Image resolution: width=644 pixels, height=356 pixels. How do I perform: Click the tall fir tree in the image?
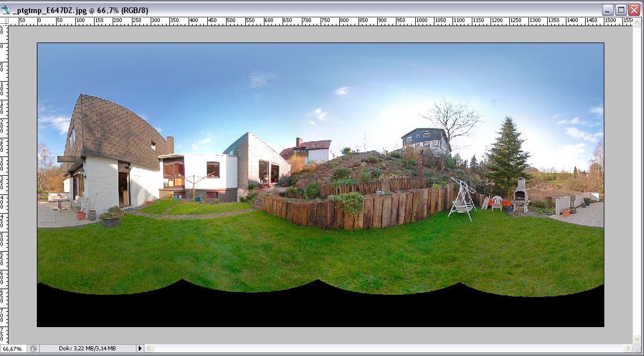(x=506, y=152)
